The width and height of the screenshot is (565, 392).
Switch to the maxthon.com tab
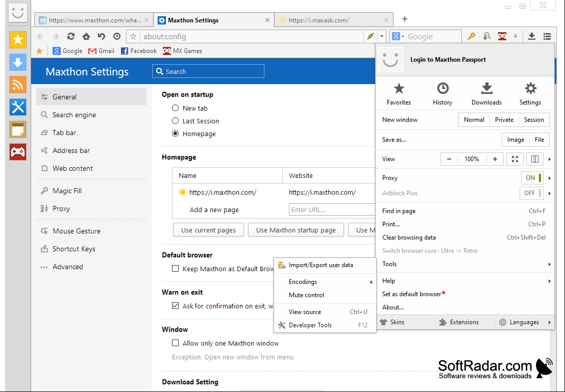(94, 20)
